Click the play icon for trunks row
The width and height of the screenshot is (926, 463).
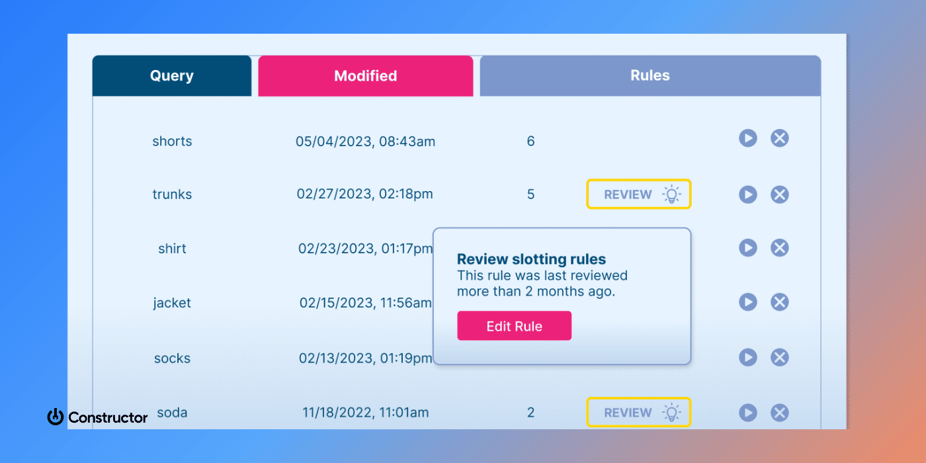point(748,194)
